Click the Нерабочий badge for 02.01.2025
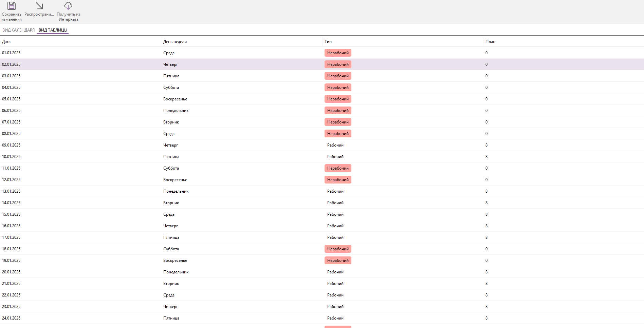 point(338,64)
